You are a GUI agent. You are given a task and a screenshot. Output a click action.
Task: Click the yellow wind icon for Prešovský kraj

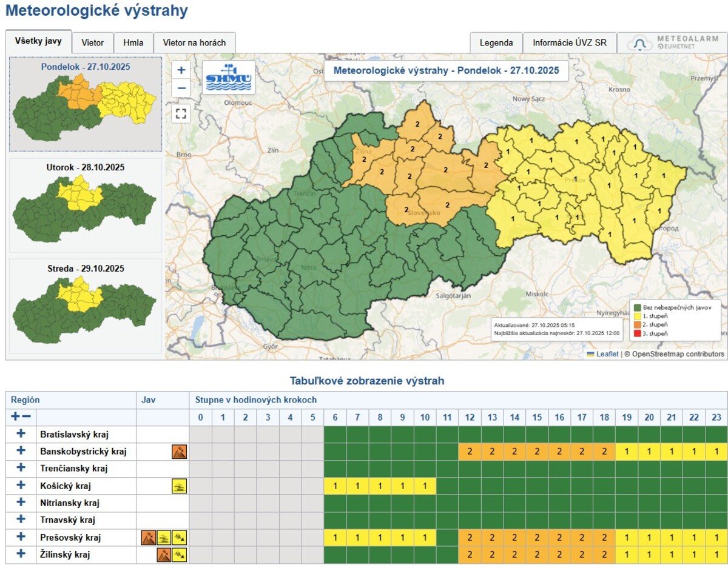coord(180,537)
